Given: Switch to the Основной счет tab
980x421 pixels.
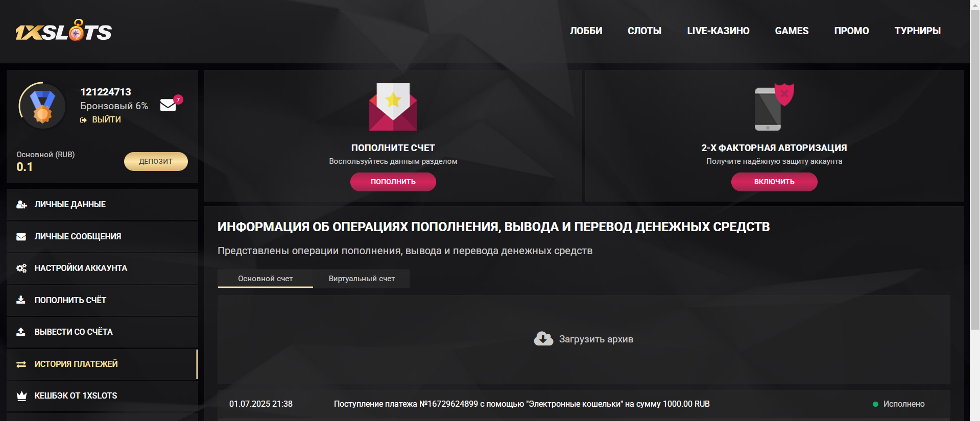Looking at the screenshot, I should pyautogui.click(x=266, y=279).
